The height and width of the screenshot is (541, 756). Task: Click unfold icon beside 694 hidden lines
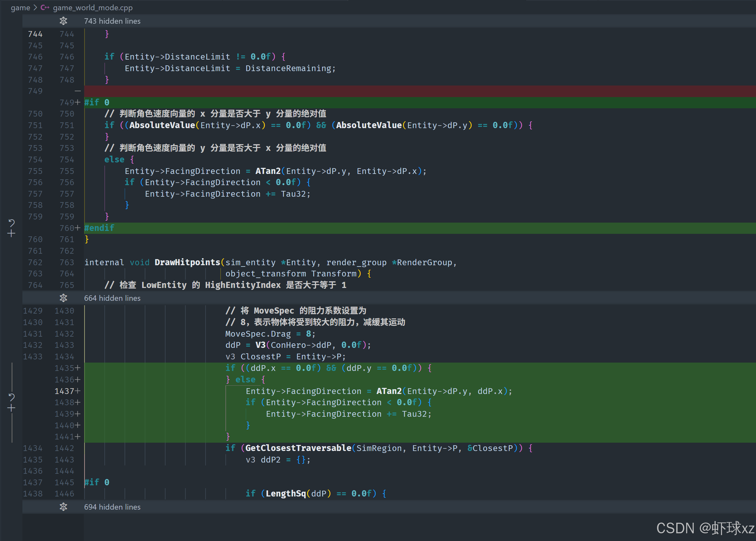pos(63,507)
